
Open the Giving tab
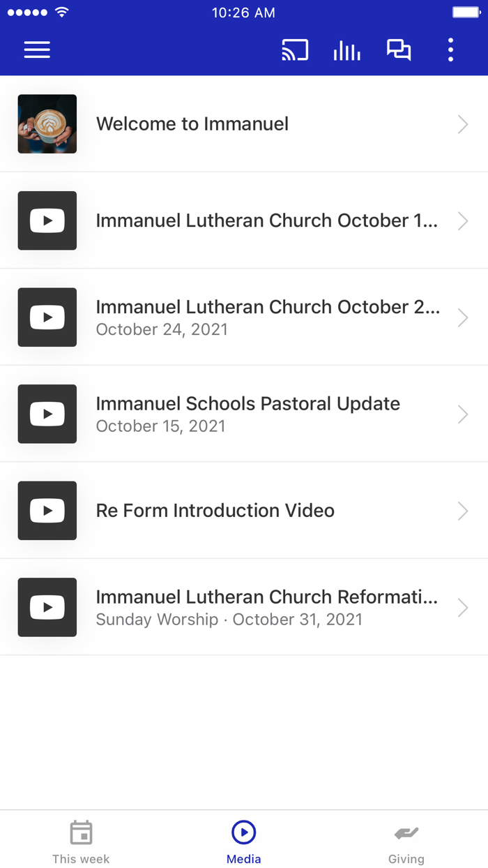tap(406, 839)
